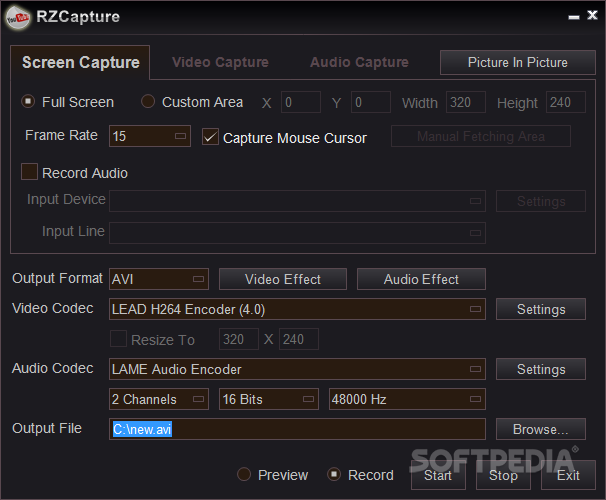
Task: Open the 2 Channels dropdown
Action: tap(159, 399)
